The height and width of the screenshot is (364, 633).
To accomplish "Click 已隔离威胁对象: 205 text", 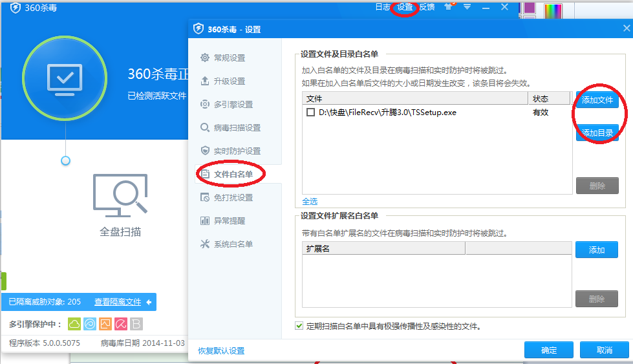I will tap(45, 302).
